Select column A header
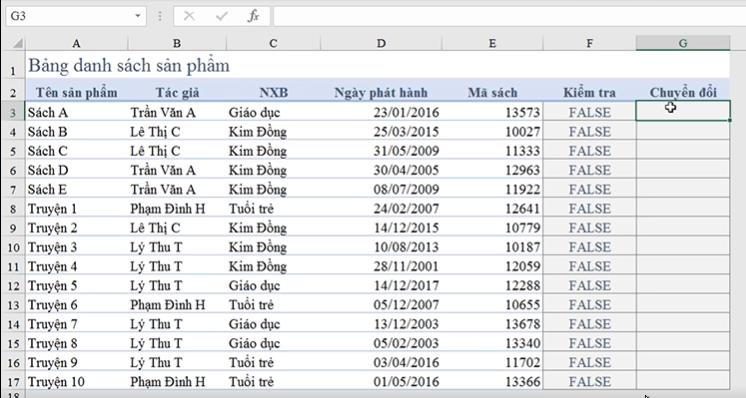The image size is (746, 398). (x=77, y=44)
